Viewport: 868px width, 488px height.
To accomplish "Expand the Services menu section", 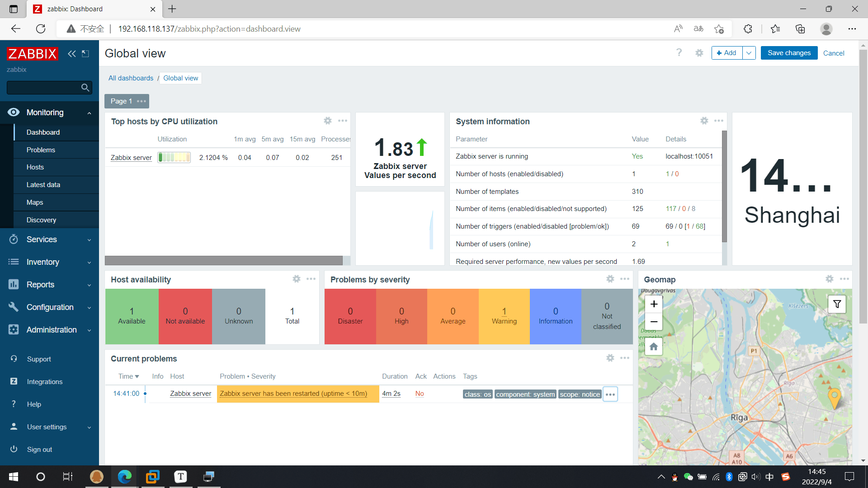I will [x=90, y=240].
